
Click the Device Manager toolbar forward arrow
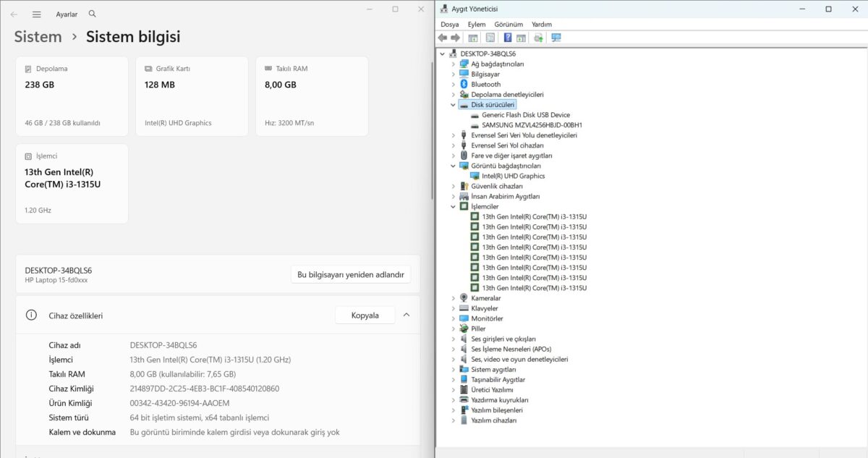[456, 38]
